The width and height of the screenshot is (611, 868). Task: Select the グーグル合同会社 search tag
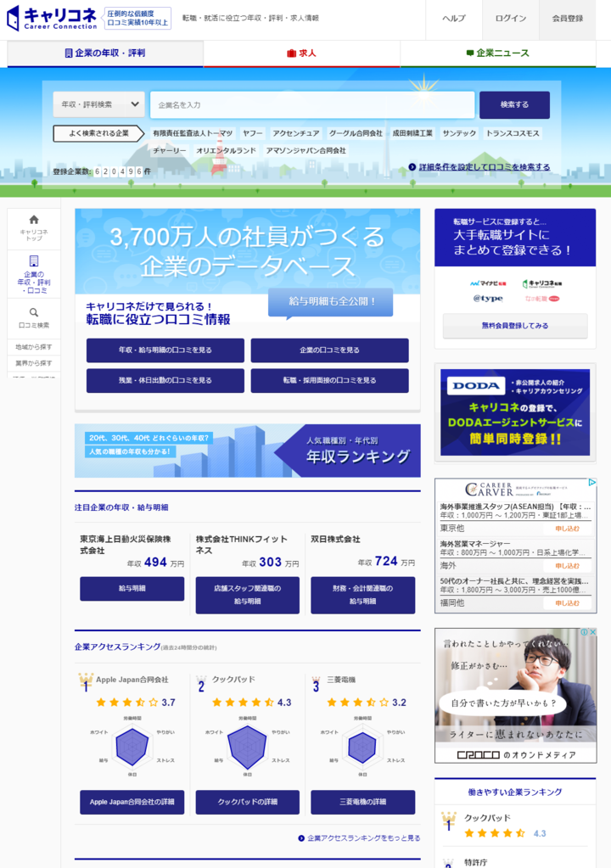356,133
